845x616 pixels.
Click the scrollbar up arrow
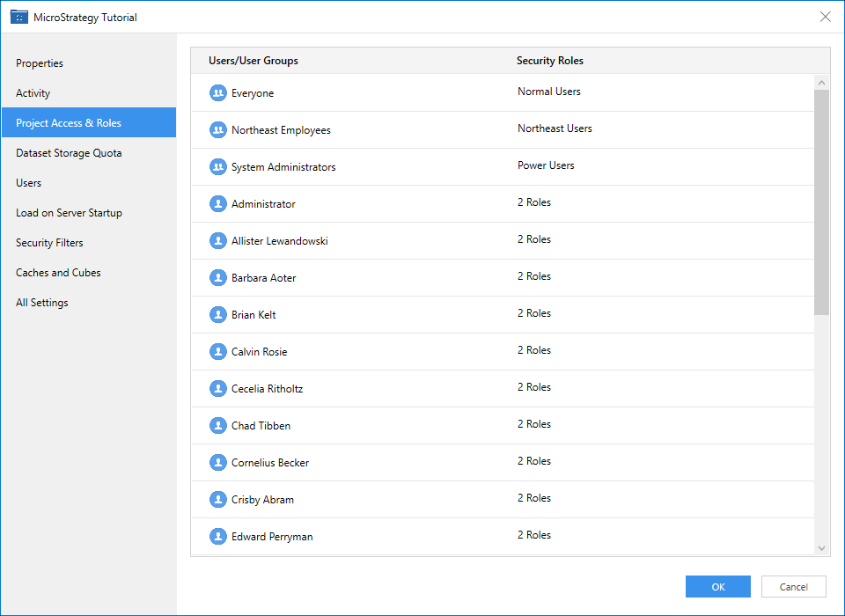(822, 83)
